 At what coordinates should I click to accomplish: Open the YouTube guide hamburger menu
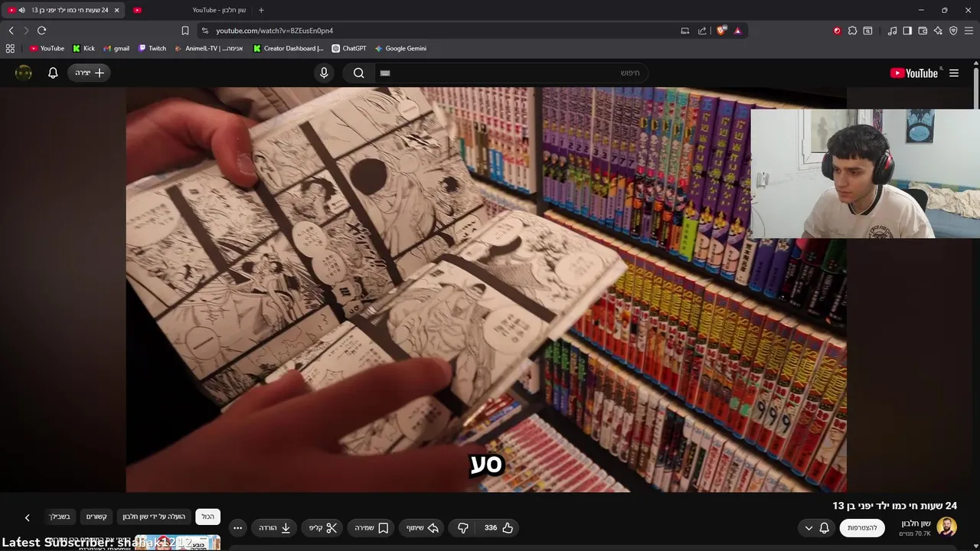coord(954,73)
